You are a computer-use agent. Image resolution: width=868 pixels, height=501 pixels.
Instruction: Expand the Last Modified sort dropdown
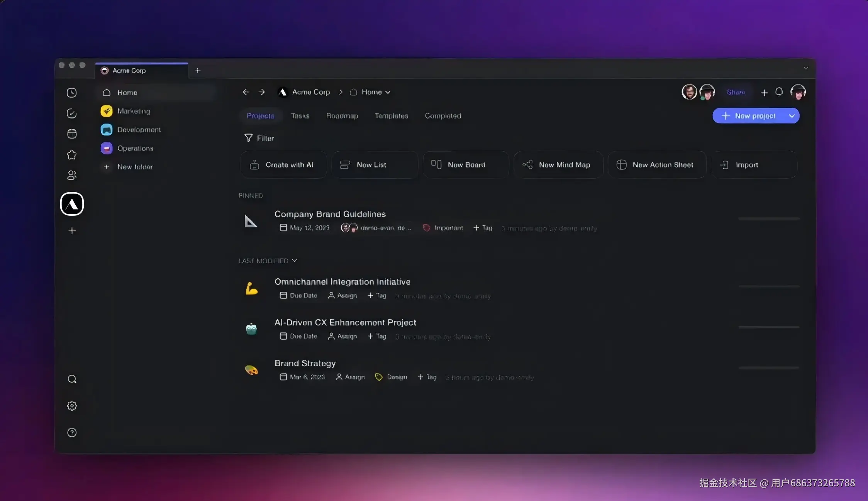(294, 261)
